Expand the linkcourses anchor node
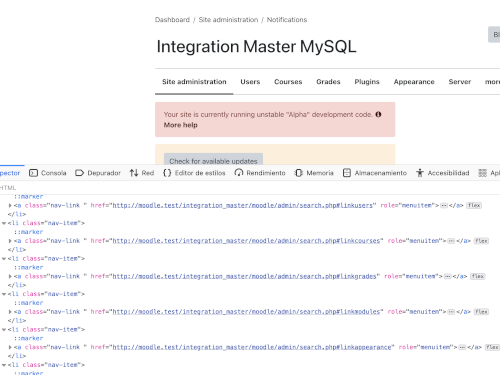The width and height of the screenshot is (500, 375). pyautogui.click(x=10, y=241)
